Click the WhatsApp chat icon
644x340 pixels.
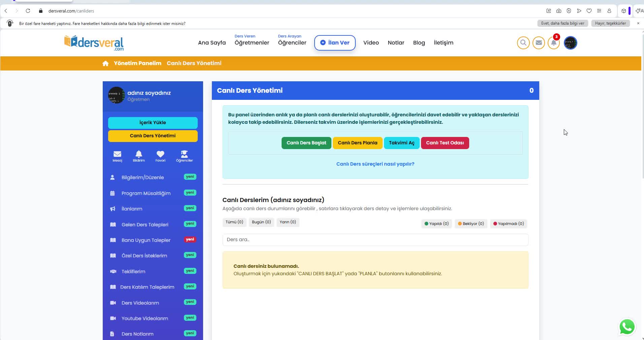(627, 327)
